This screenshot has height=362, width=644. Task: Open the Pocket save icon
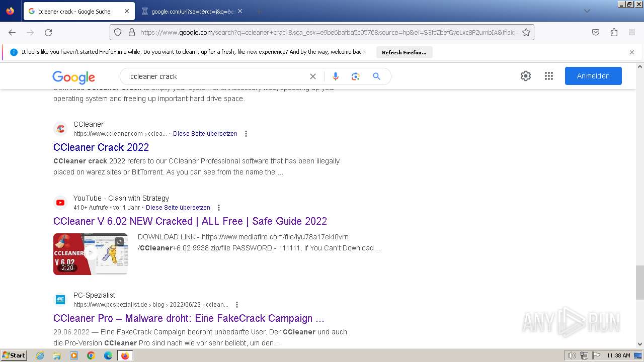point(596,32)
